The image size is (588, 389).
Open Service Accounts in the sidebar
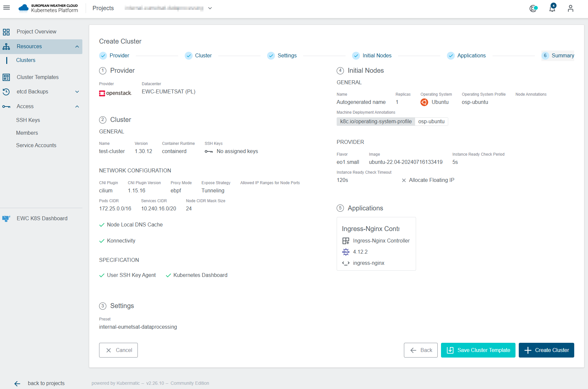[36, 146]
